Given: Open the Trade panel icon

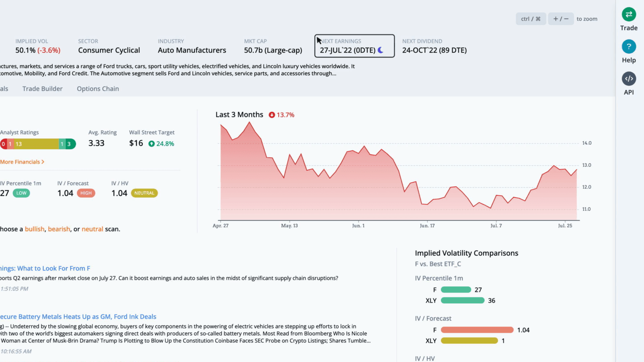Looking at the screenshot, I should [x=629, y=14].
